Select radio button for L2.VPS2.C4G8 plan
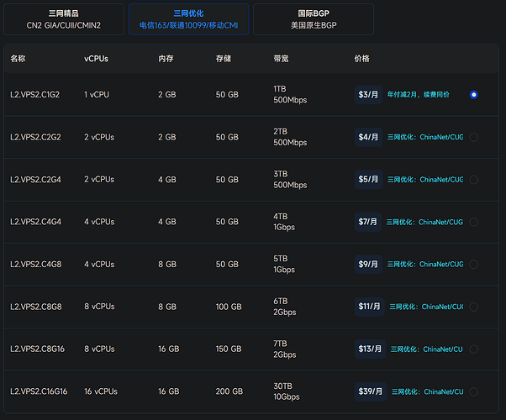Image resolution: width=506 pixels, height=420 pixels. tap(474, 265)
